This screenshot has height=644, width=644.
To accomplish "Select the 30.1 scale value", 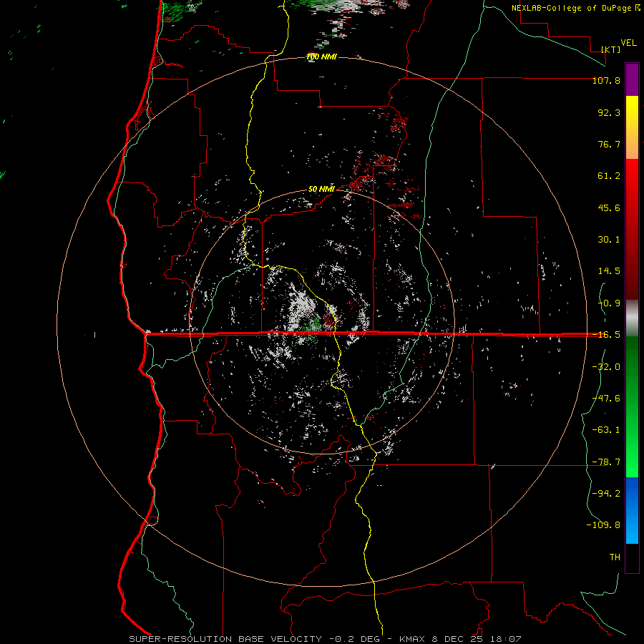I will click(x=609, y=240).
